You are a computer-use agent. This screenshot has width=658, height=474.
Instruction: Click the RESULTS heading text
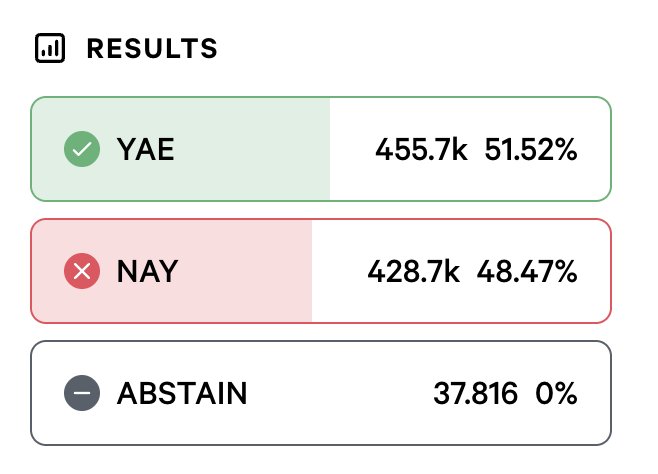[152, 48]
